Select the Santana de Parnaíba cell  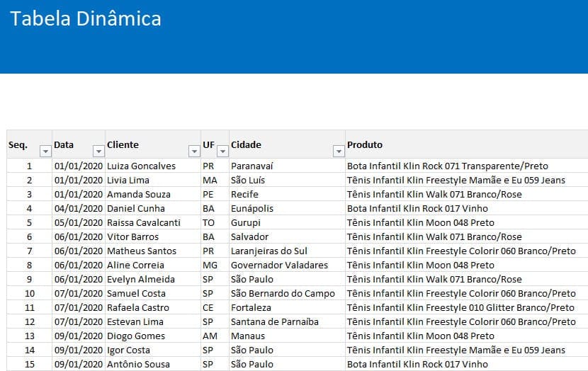point(287,322)
